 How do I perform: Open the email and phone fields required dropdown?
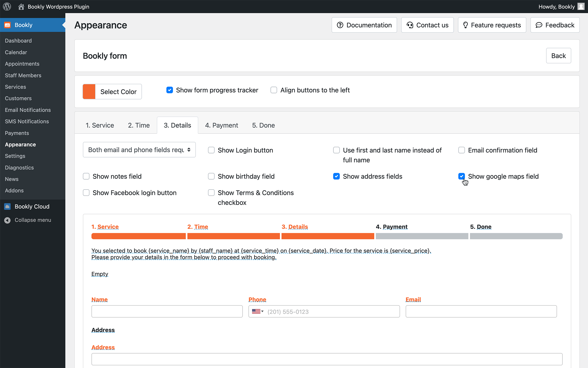[x=139, y=150]
